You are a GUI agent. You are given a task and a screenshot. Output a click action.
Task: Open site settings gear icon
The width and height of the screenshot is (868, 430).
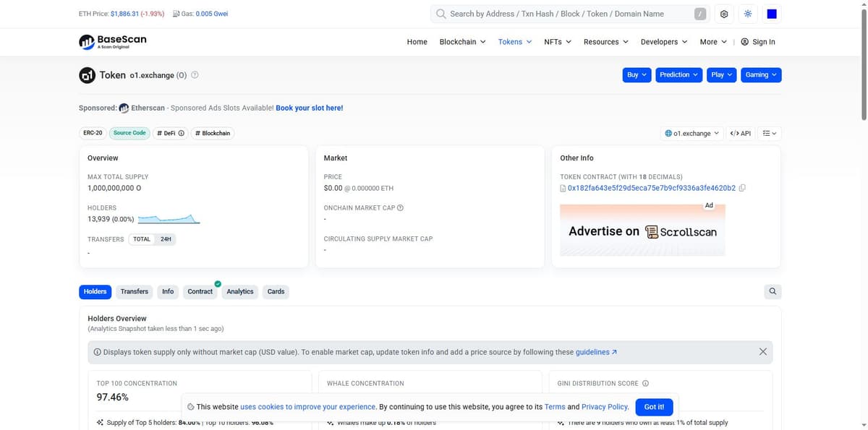click(724, 14)
